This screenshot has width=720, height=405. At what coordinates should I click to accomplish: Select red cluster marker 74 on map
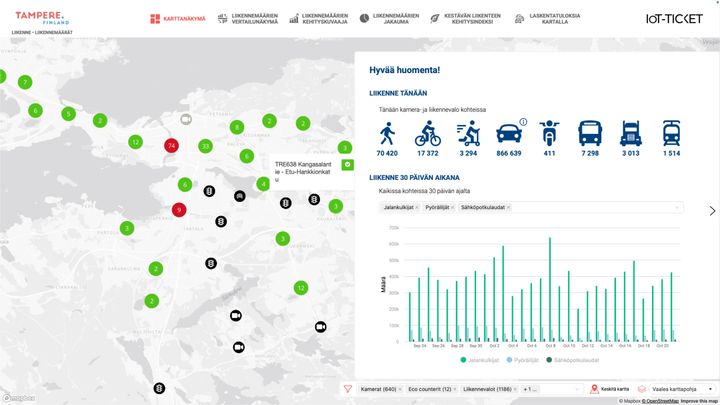(x=171, y=146)
